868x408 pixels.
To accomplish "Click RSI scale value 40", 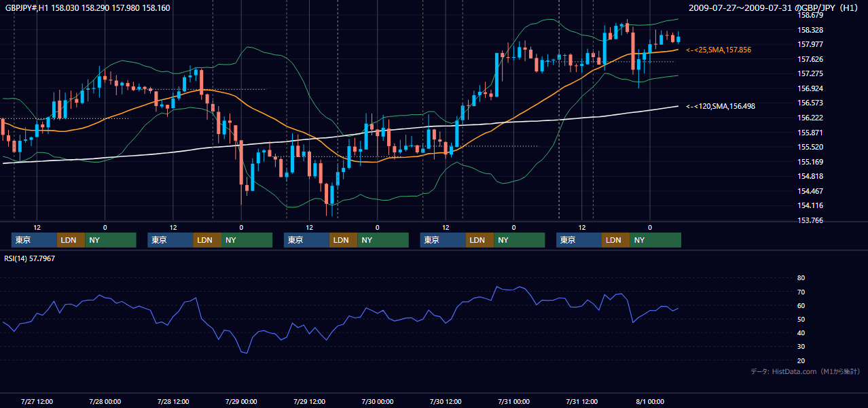I will pos(801,333).
